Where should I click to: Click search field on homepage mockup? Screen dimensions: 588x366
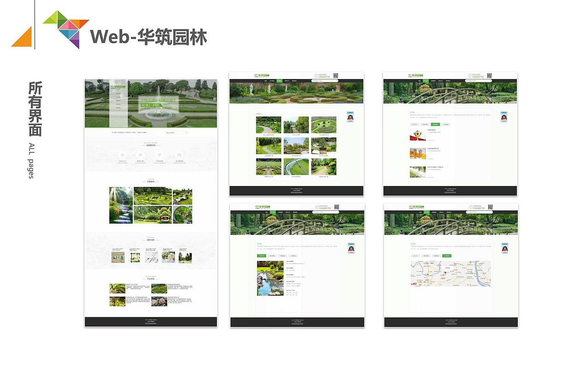176,133
